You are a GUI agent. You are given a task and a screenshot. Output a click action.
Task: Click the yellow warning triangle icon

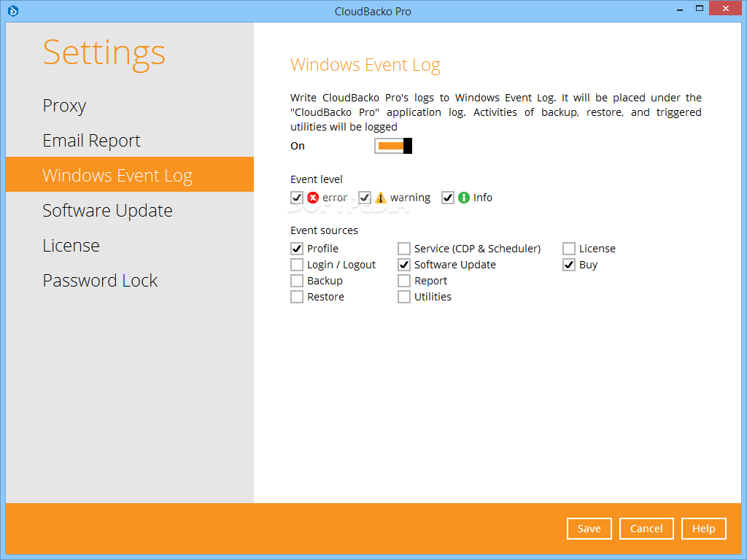[381, 198]
